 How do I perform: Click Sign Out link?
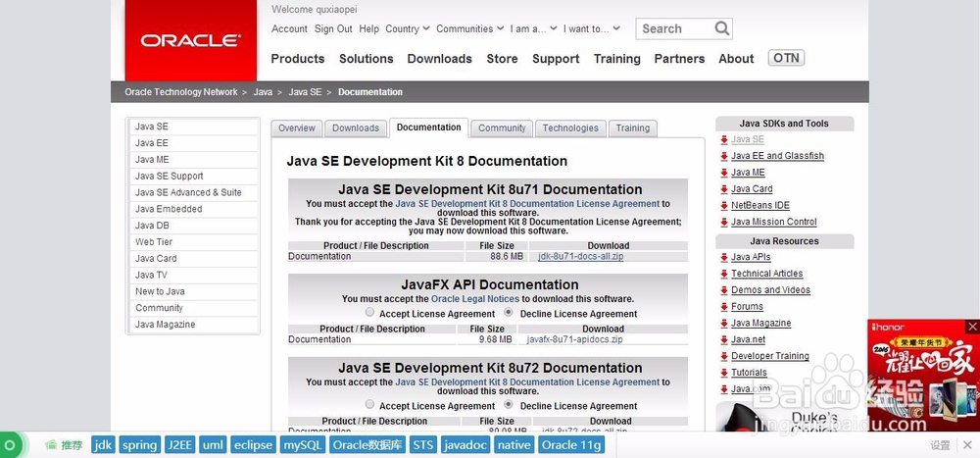[x=333, y=28]
